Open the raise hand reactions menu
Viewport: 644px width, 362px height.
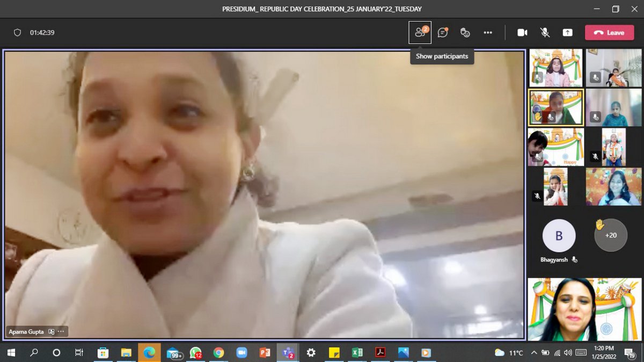465,33
